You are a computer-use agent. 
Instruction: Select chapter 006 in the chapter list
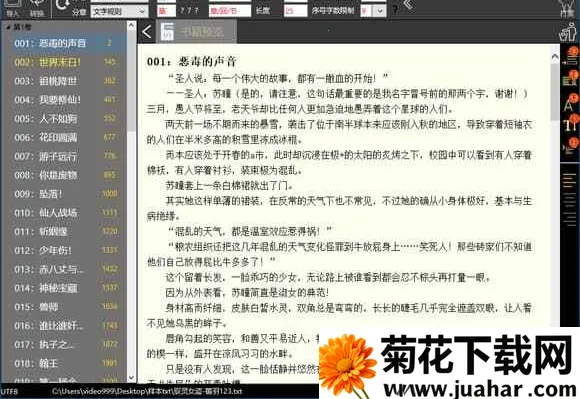(64, 137)
